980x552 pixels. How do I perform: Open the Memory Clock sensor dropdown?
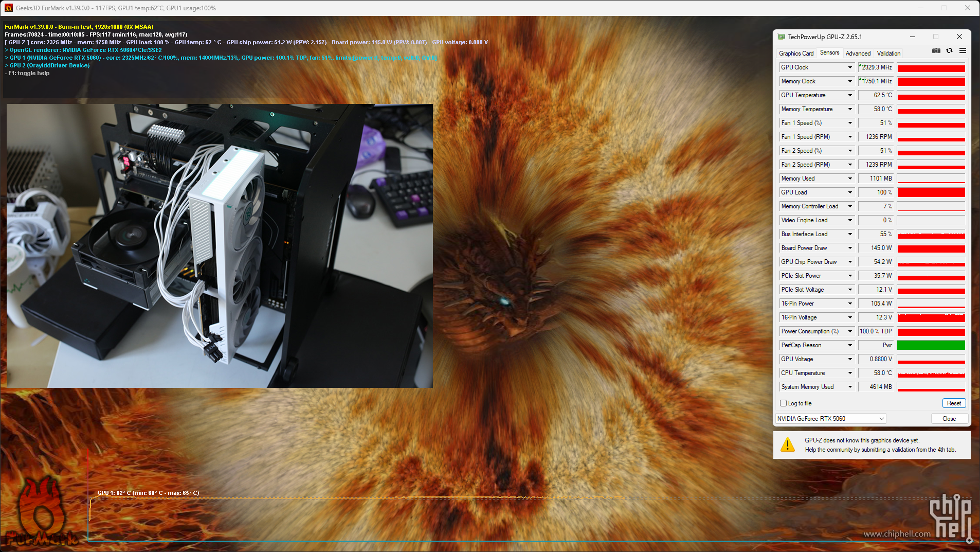(850, 81)
